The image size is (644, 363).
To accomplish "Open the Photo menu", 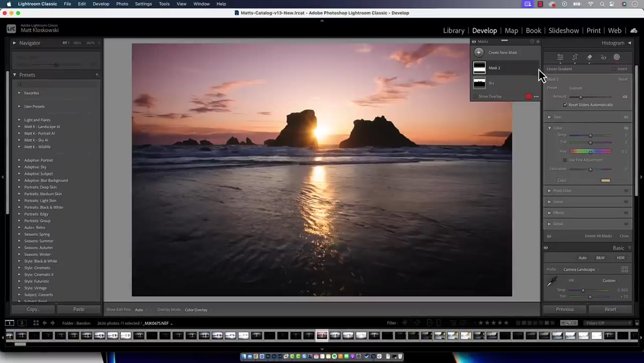I will (122, 4).
